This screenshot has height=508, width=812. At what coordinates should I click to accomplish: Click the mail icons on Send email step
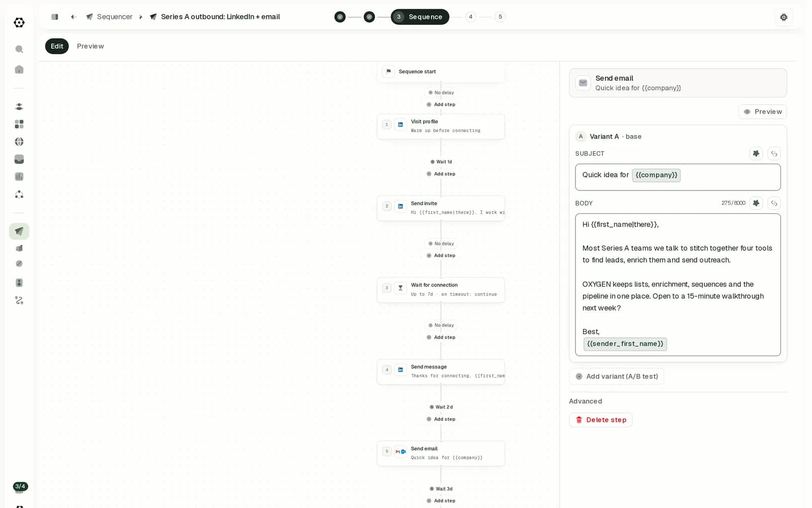(400, 452)
